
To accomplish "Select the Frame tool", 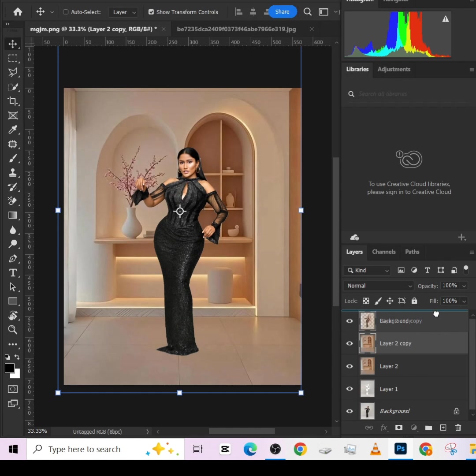I will click(x=13, y=115).
